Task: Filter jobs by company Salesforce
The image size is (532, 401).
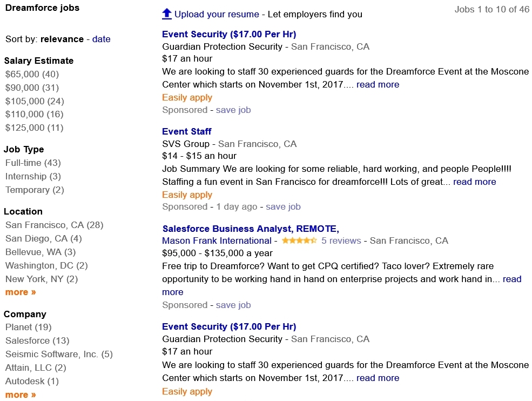Action: [37, 340]
